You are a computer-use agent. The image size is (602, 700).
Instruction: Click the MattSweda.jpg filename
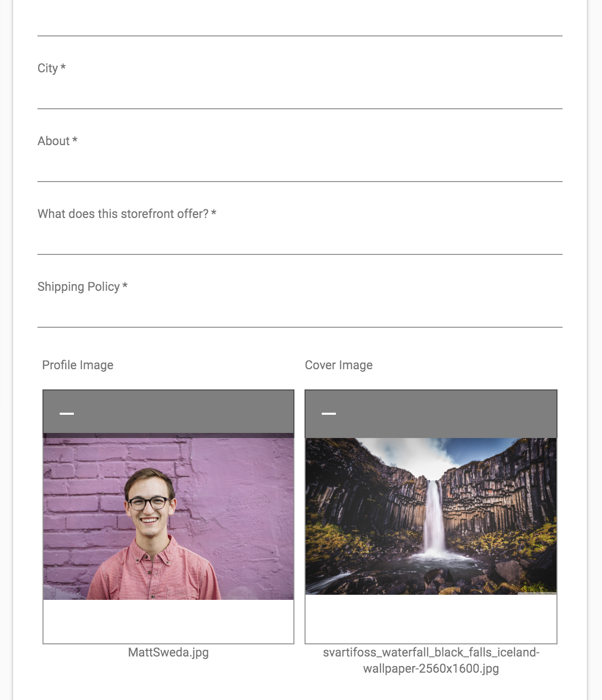point(168,652)
